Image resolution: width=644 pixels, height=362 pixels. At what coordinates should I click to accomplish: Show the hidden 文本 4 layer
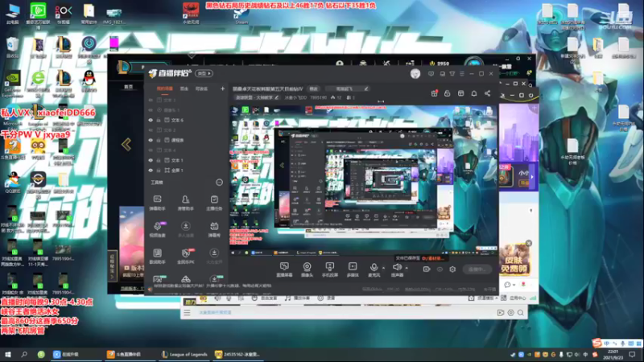coord(151,150)
